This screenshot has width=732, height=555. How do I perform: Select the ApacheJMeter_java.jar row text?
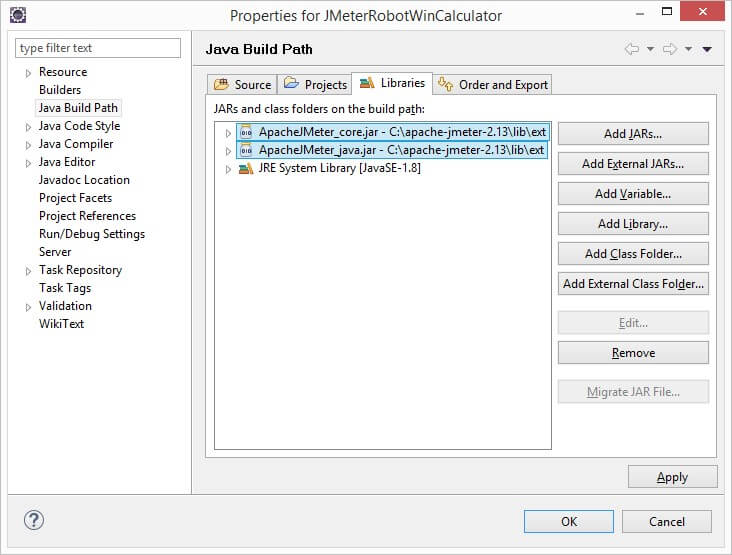(401, 150)
